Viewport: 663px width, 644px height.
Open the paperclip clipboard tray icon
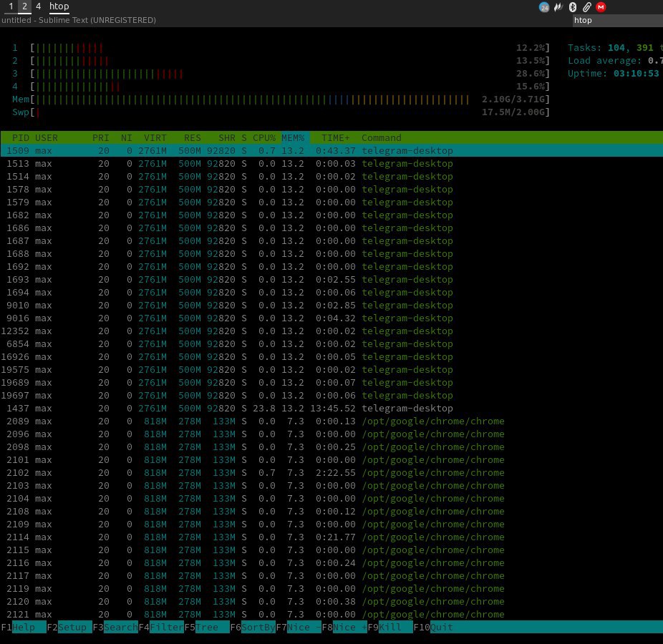click(587, 7)
